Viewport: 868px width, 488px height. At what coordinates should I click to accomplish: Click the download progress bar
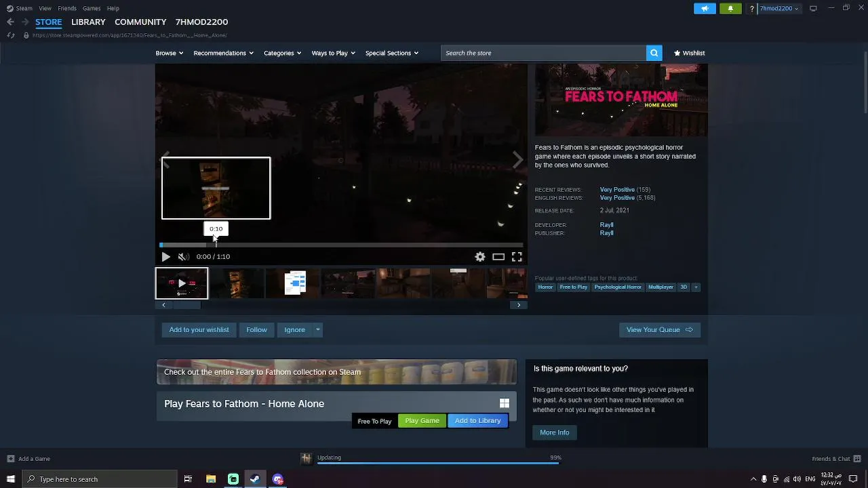tap(439, 463)
